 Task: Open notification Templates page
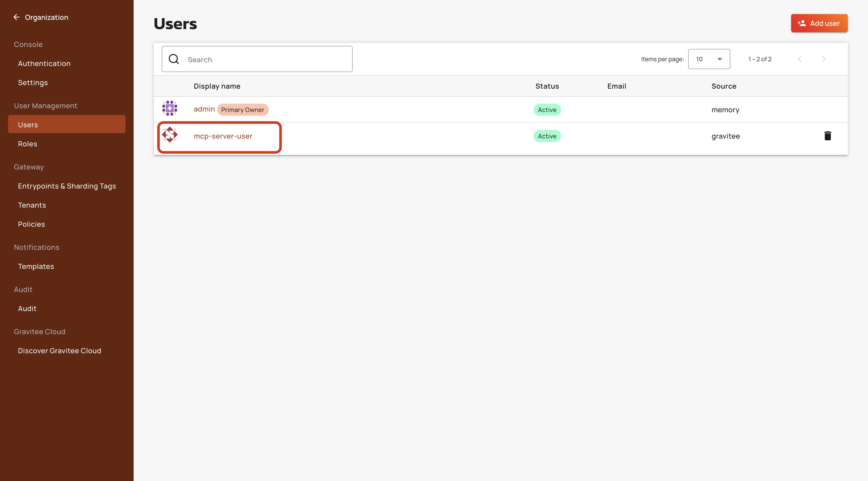click(x=36, y=266)
